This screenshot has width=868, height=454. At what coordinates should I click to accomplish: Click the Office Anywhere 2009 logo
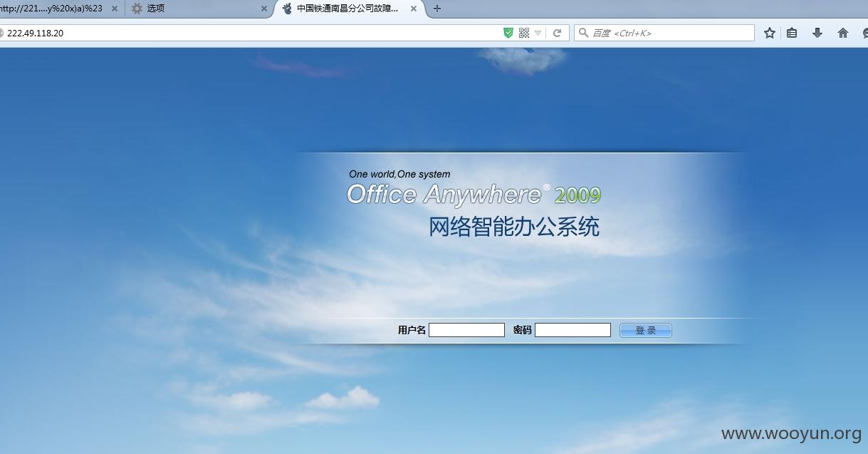pos(474,194)
